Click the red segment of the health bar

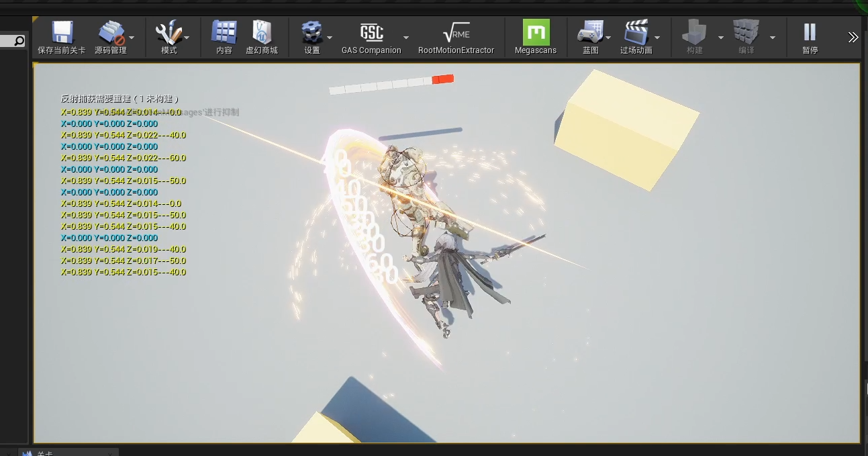coord(443,79)
